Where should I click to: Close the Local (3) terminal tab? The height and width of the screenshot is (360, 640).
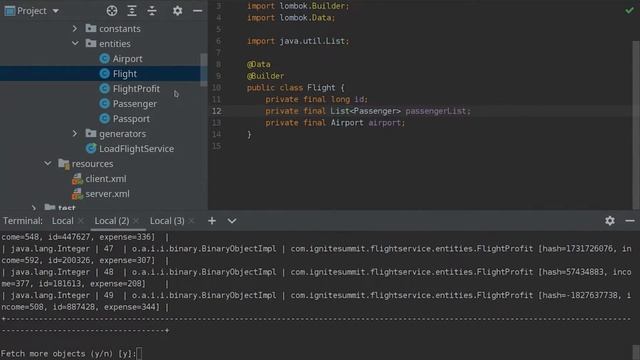(191, 221)
